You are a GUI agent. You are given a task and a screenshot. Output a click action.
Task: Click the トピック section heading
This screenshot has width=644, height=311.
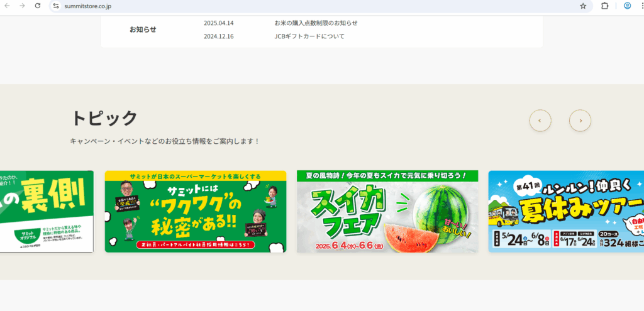coord(105,118)
